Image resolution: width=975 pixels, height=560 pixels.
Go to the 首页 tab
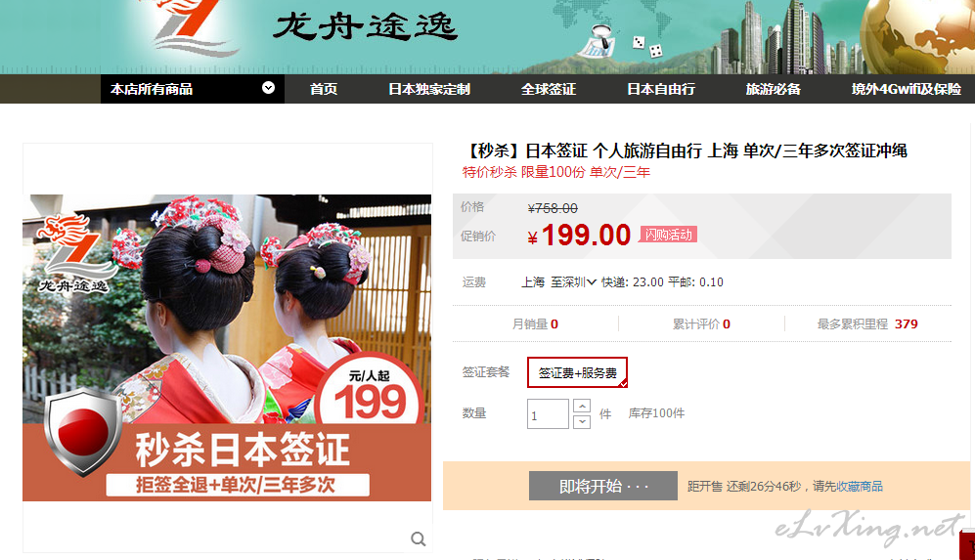pos(324,89)
